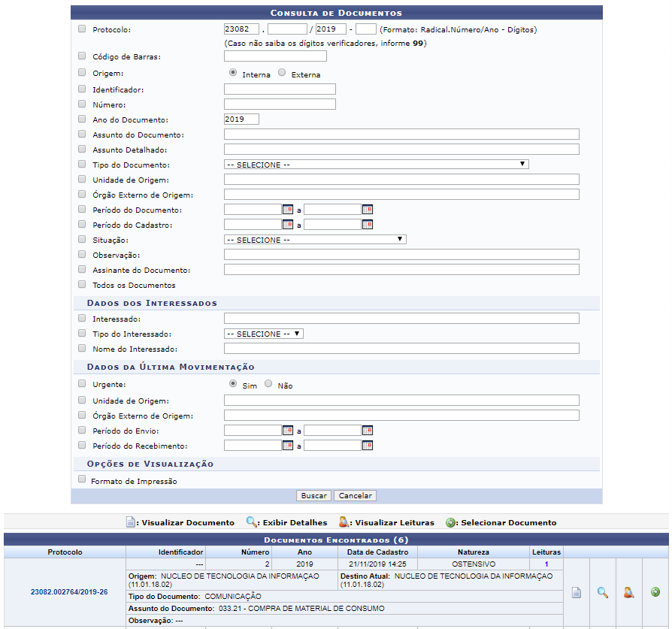Click the Cancelar button

click(x=355, y=496)
